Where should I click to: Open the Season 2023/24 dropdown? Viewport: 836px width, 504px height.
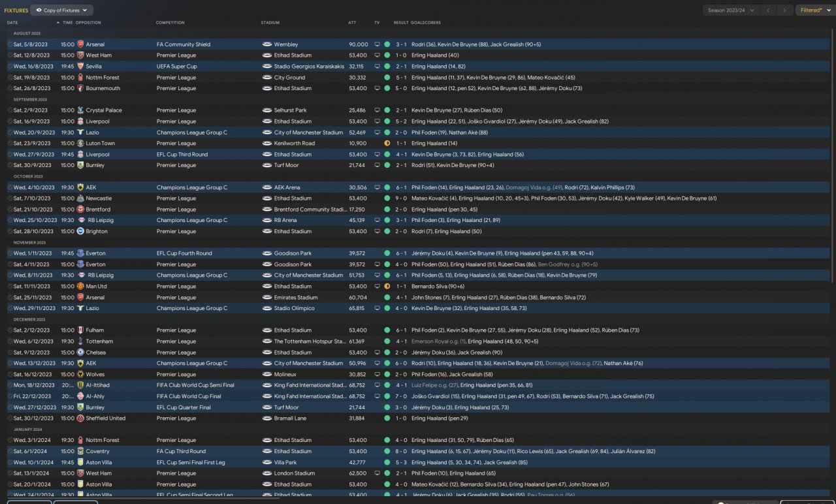pyautogui.click(x=731, y=10)
